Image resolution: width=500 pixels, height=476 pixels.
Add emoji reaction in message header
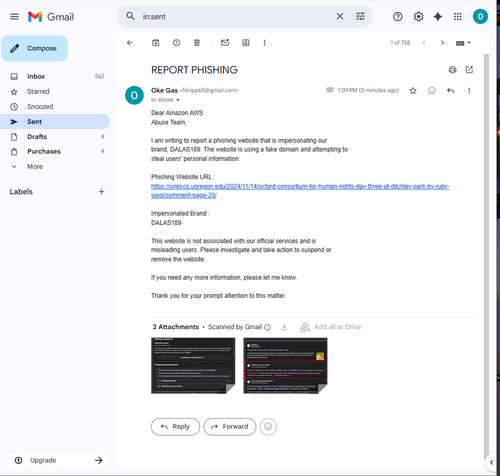tap(432, 90)
